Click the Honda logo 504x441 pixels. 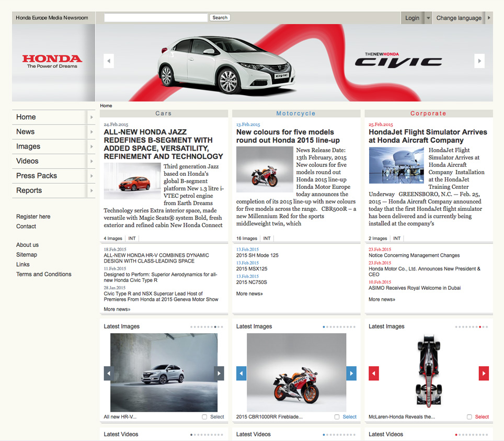(52, 61)
